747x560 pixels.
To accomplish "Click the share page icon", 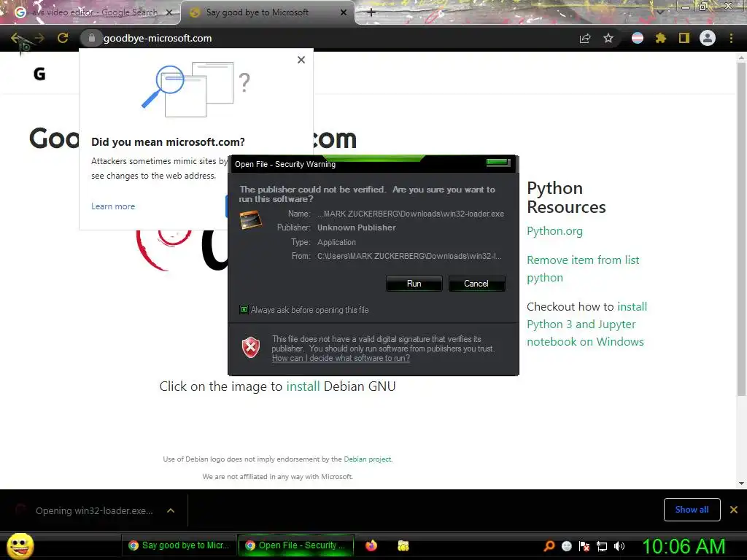I will 585,38.
